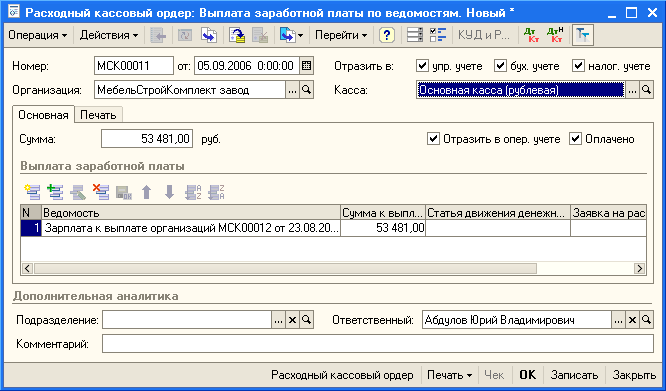Screen dimensions: 666x391
Task: Click the 53 481,00 table cell
Action: [x=384, y=228]
